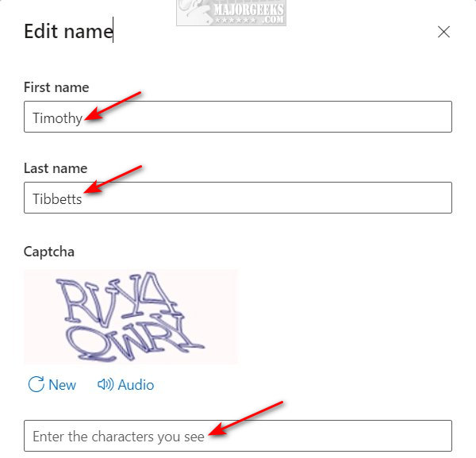The width and height of the screenshot is (476, 458).
Task: Select the "Audio" captcha link text
Action: coord(136,385)
